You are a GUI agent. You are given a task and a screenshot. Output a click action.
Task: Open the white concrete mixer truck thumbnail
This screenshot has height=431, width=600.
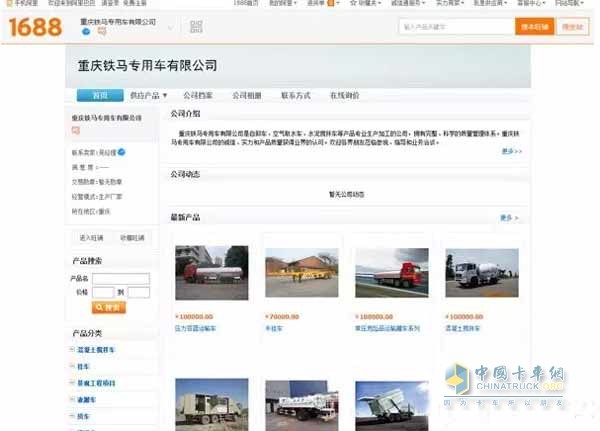[482, 273]
